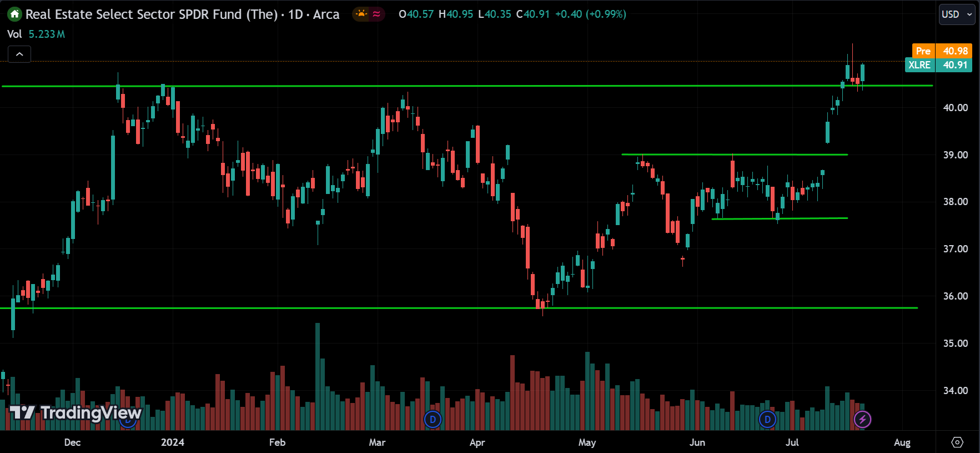Image resolution: width=980 pixels, height=453 pixels.
Task: Click the 38.00 price axis label
Action: coord(956,202)
